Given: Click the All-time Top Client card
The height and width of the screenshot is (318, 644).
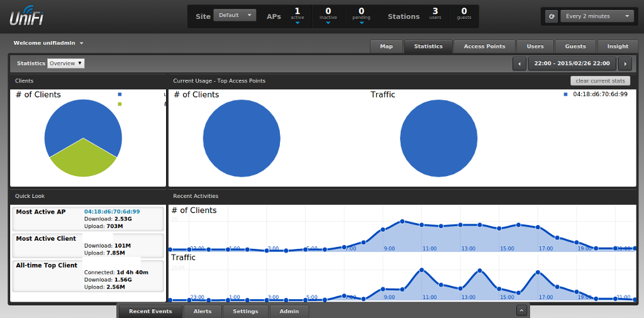Looking at the screenshot, I should pos(88,276).
